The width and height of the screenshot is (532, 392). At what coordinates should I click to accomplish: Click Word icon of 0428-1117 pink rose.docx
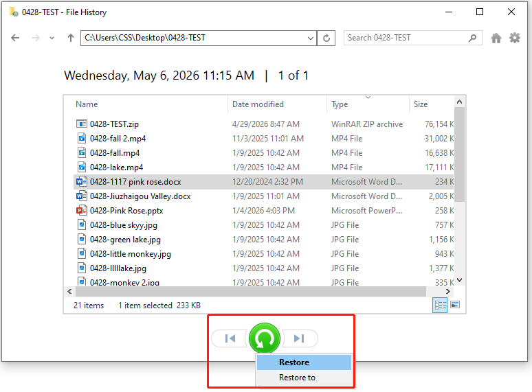point(81,182)
